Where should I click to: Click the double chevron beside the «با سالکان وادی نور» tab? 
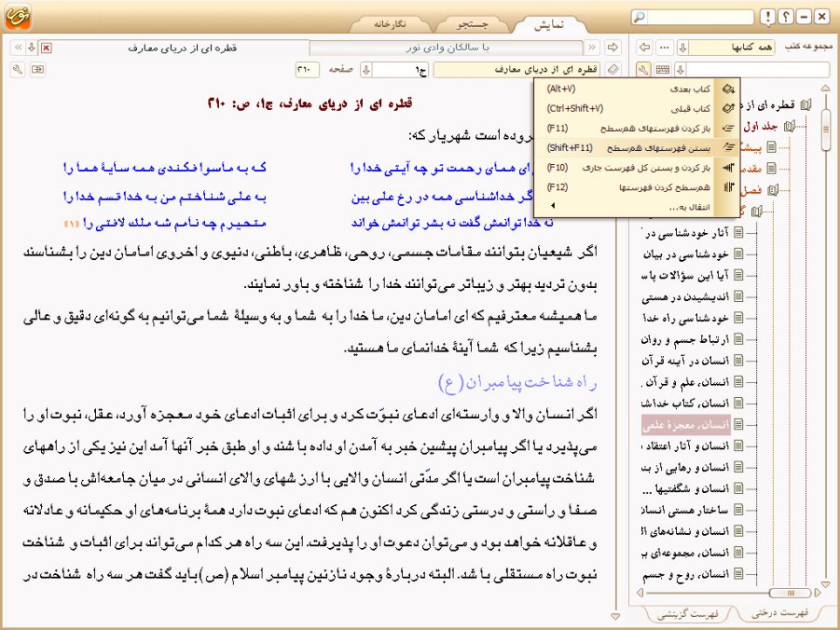click(591, 48)
